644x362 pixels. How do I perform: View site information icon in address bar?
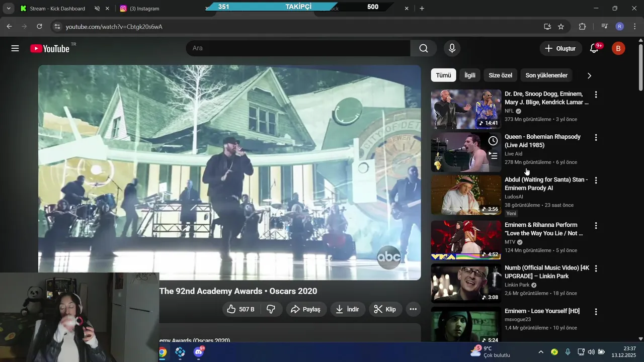[57, 27]
